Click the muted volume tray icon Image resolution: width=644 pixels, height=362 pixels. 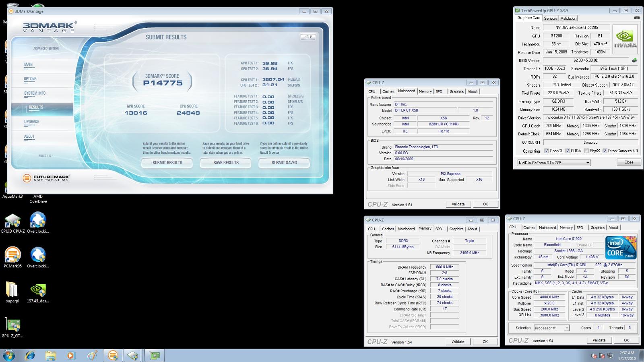point(594,356)
